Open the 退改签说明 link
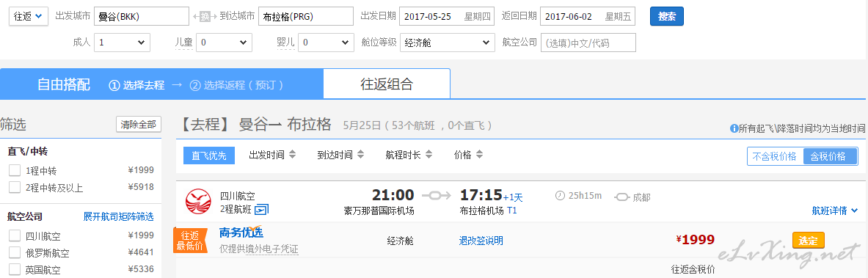 [481, 241]
